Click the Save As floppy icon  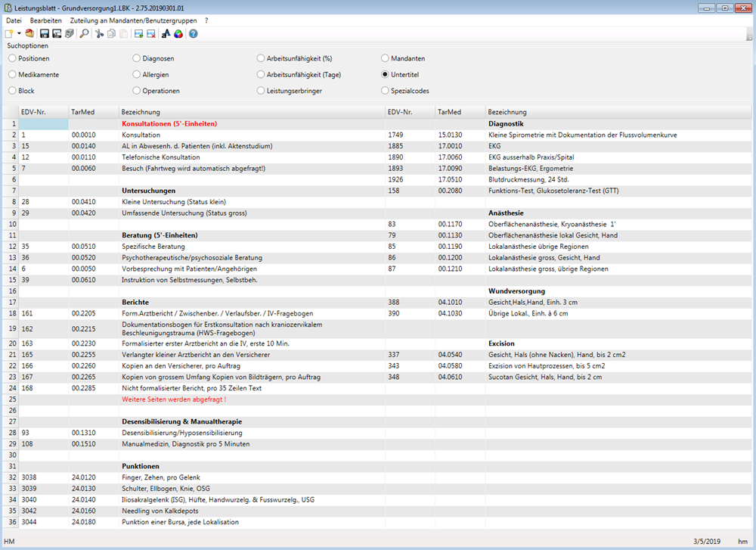57,34
